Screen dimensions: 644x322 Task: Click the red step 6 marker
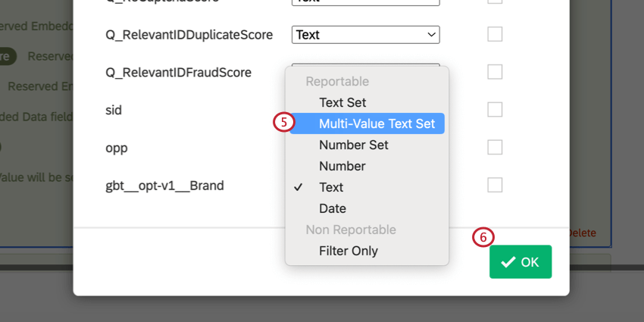click(x=483, y=237)
